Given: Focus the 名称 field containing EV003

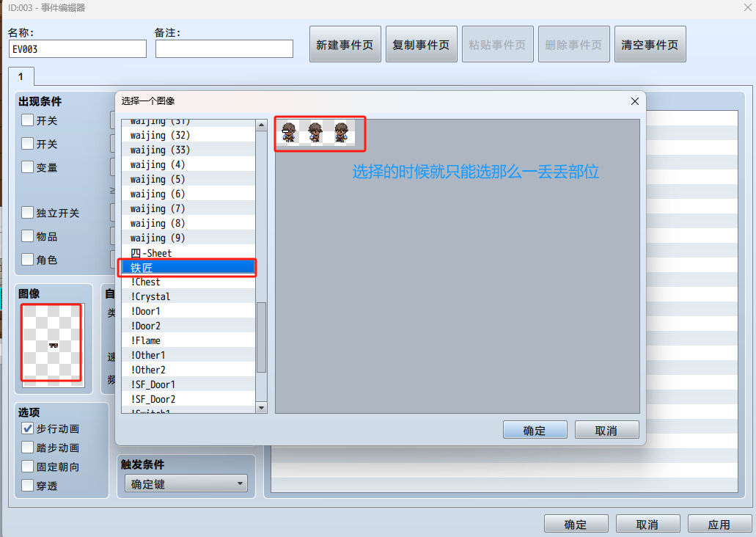Looking at the screenshot, I should click(x=78, y=49).
